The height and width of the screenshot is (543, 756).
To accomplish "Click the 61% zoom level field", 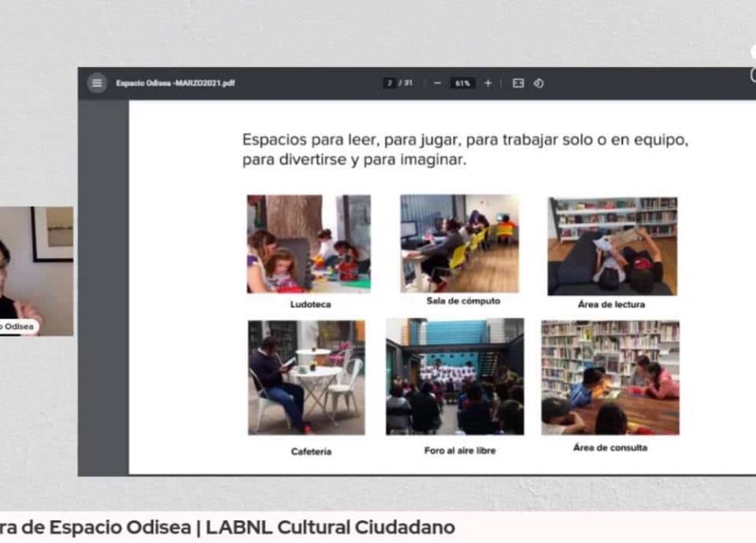I will point(462,83).
